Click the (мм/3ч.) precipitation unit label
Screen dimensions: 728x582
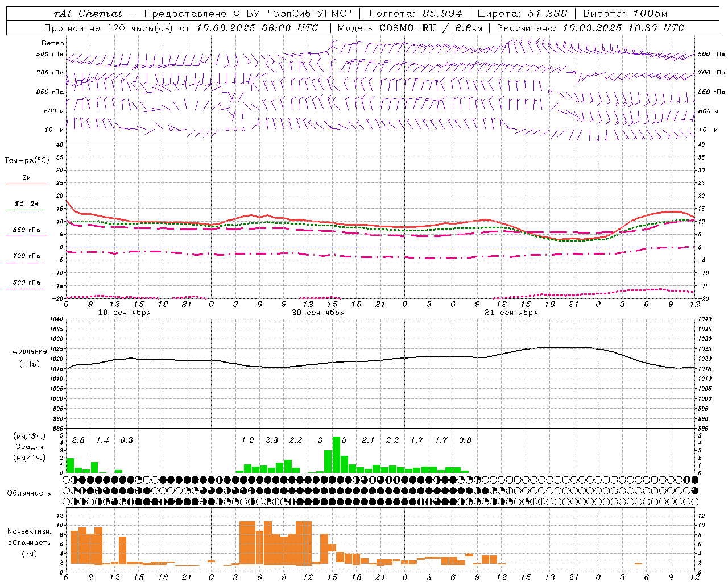29,436
